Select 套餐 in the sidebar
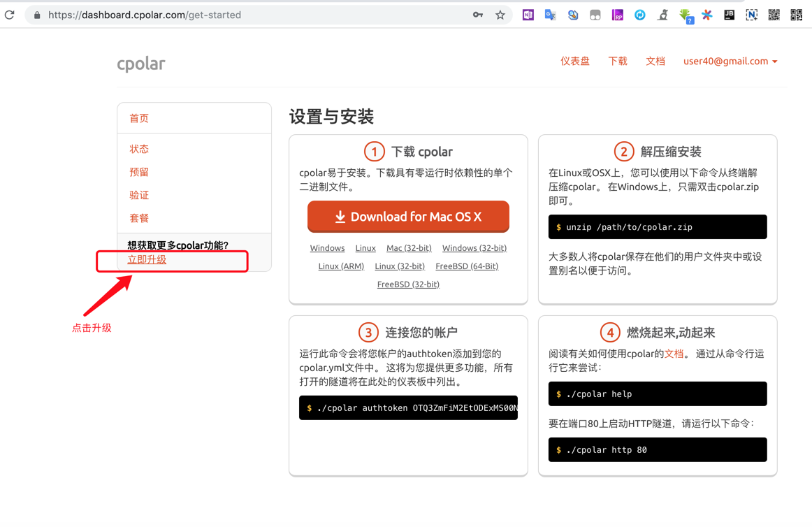The height and width of the screenshot is (527, 812). point(139,218)
